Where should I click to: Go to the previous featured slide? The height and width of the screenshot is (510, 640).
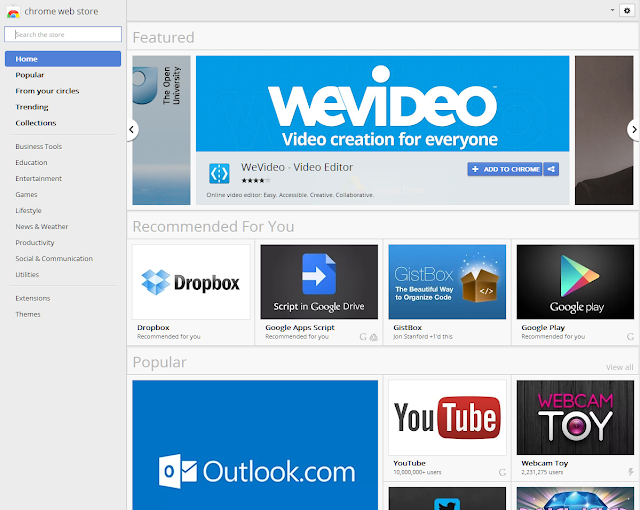[x=132, y=130]
